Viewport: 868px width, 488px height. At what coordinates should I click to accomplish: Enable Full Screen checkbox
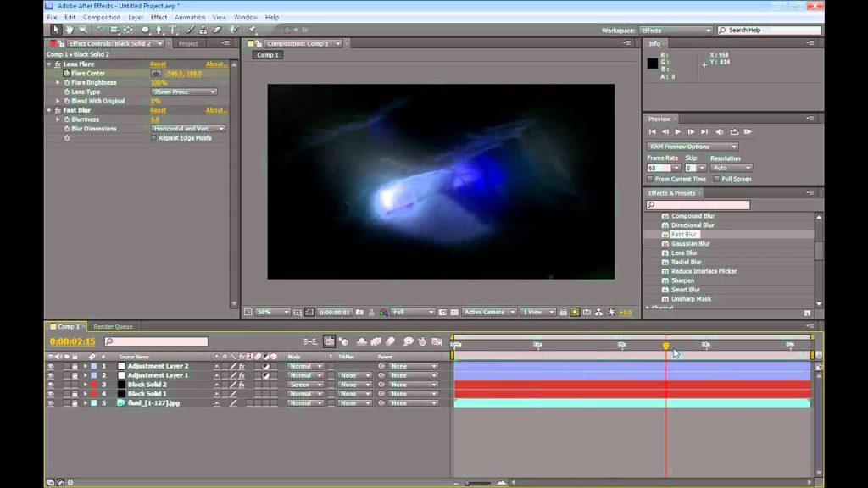(717, 180)
